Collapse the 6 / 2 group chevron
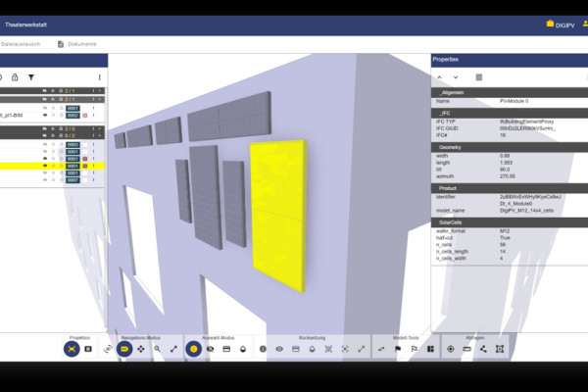588x392 pixels. pyautogui.click(x=100, y=135)
